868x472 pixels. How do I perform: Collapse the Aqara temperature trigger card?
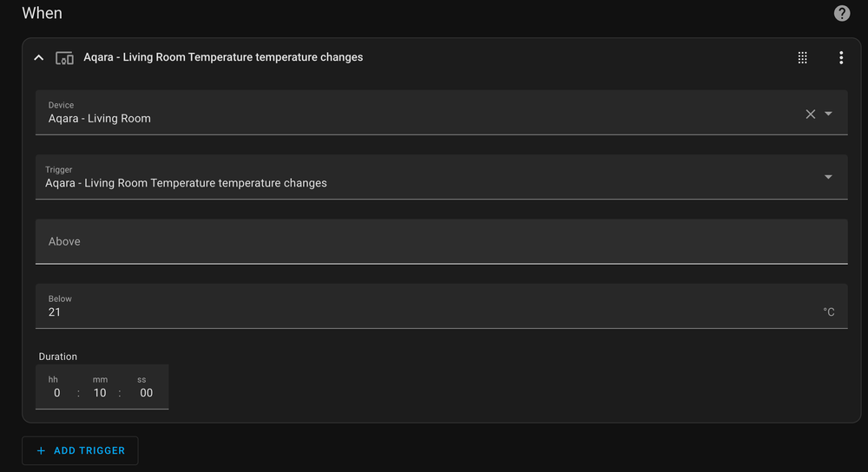pos(38,58)
